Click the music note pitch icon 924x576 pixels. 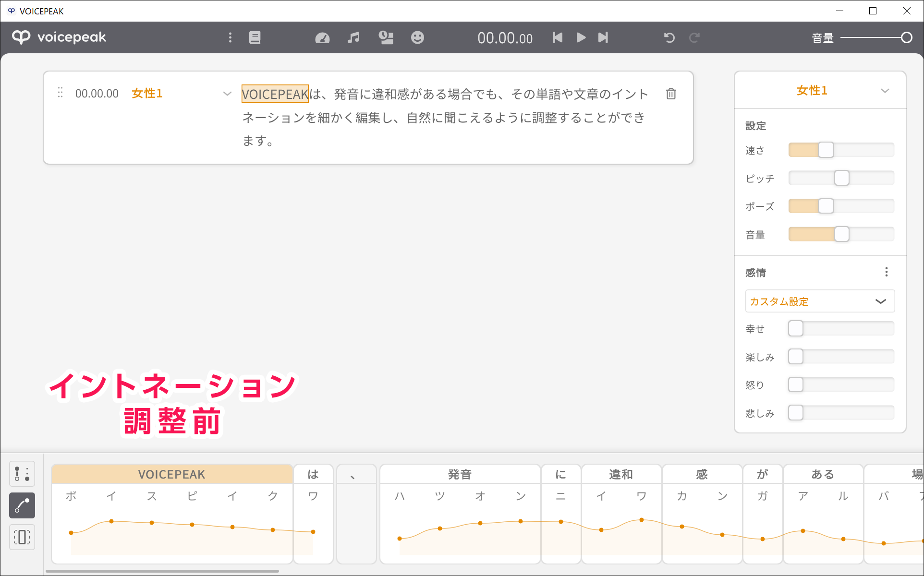[354, 37]
